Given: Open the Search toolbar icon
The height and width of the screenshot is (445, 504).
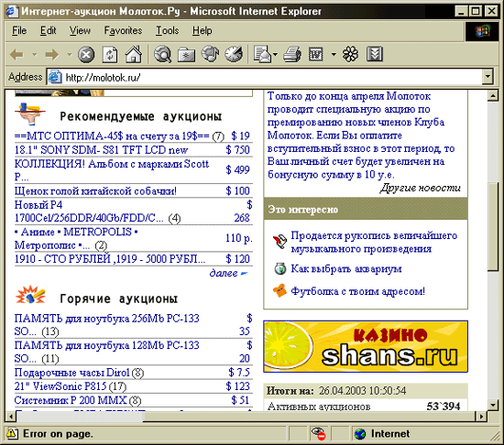Looking at the screenshot, I should [x=162, y=54].
